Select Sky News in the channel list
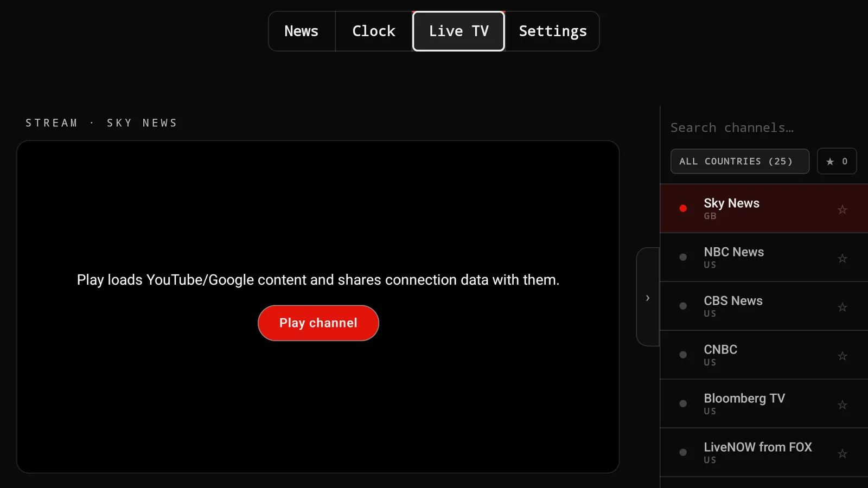This screenshot has width=868, height=488. tap(764, 208)
